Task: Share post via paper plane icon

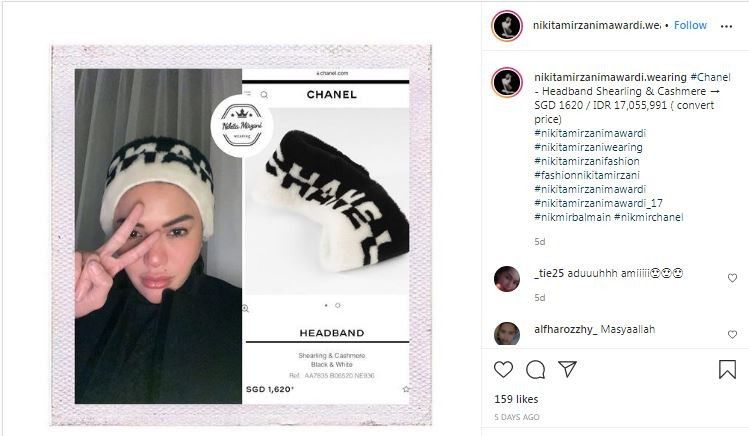Action: pyautogui.click(x=567, y=369)
